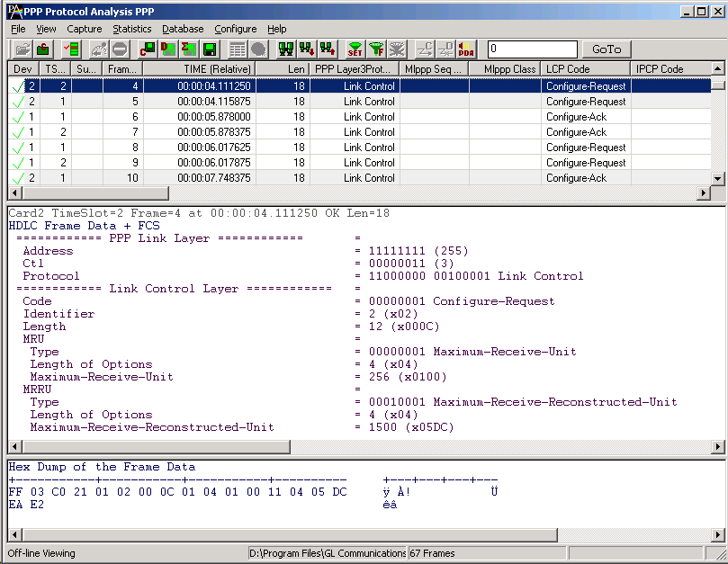Click '67 Frames' in status bar

pos(432,553)
